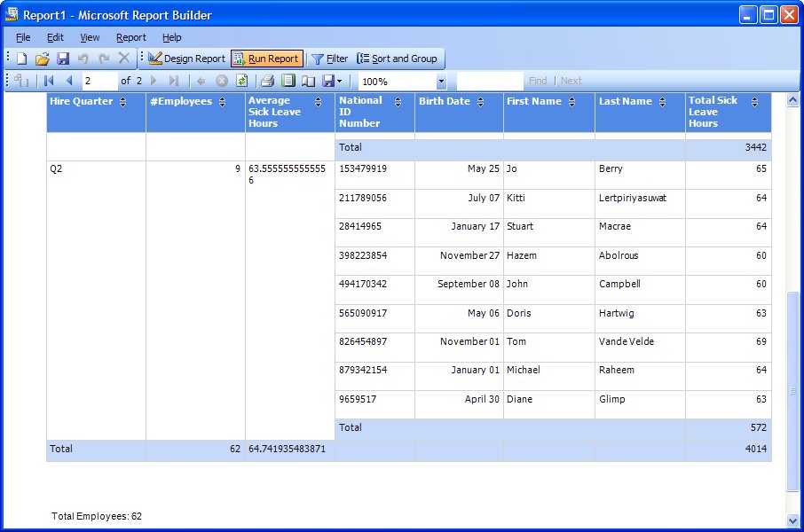804x532 pixels.
Task: Click the current page number field
Action: click(99, 81)
